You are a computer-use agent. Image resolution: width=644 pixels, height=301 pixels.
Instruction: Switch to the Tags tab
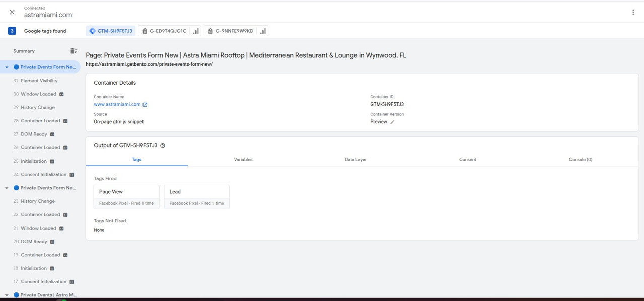click(136, 159)
